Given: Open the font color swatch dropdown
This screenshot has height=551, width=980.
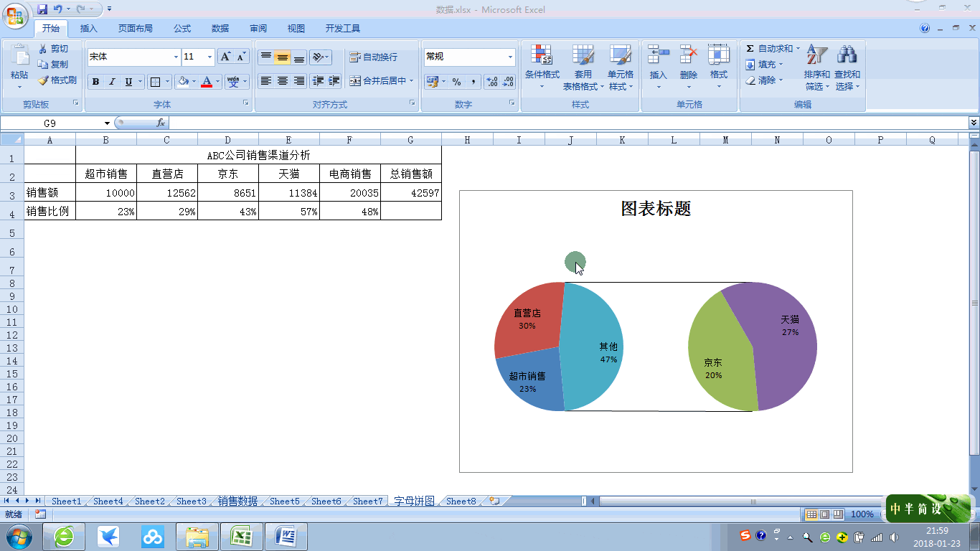Looking at the screenshot, I should [x=216, y=81].
